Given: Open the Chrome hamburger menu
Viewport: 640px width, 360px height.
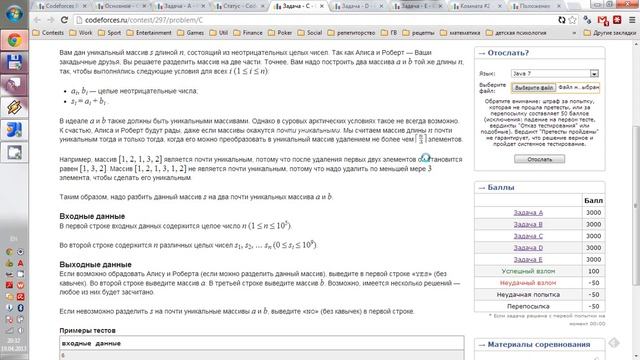Looking at the screenshot, I should (x=632, y=20).
